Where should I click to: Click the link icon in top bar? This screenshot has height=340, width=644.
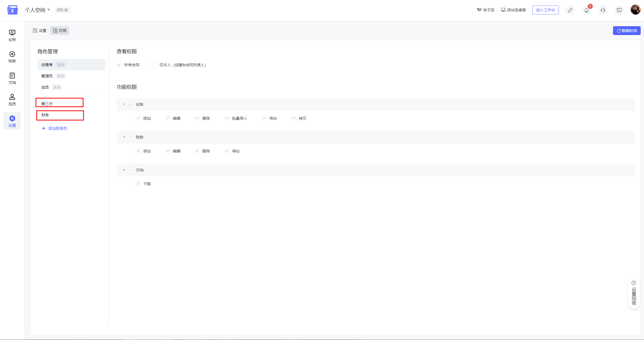tap(570, 10)
